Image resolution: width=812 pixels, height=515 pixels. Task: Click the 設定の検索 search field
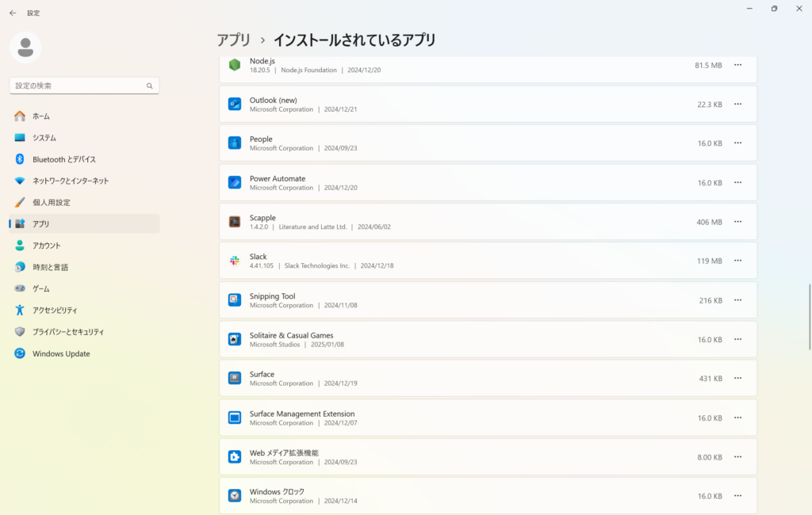click(84, 86)
